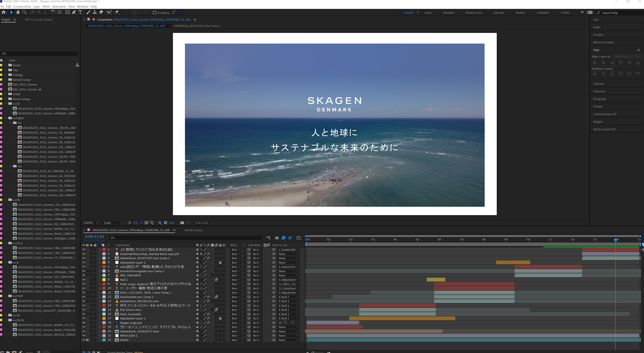Click the Region of Interest icon

tap(146, 223)
